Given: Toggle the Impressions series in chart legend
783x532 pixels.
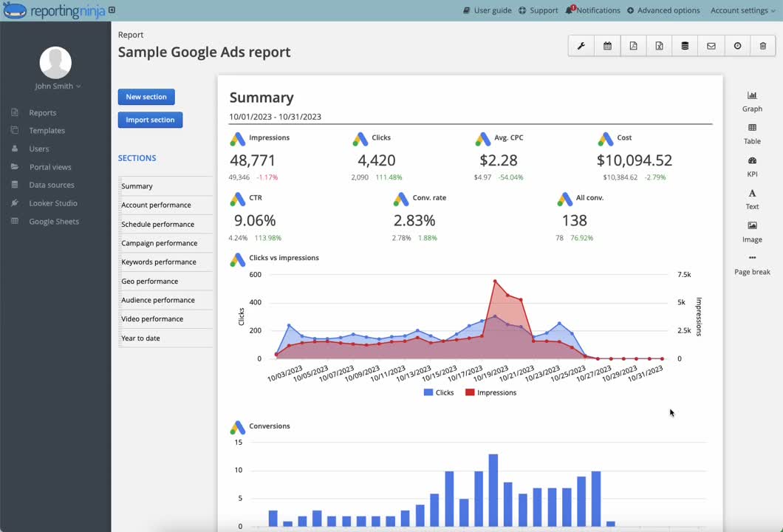Looking at the screenshot, I should 490,392.
